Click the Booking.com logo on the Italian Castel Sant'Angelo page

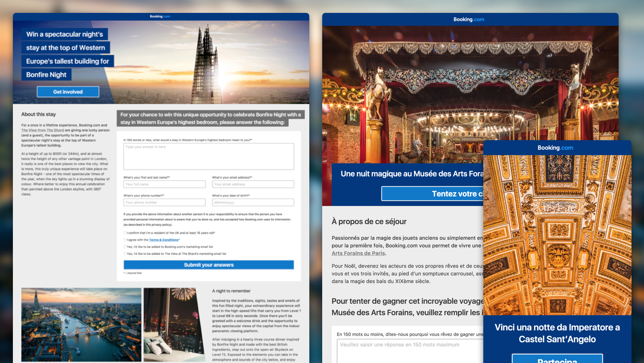(x=555, y=148)
